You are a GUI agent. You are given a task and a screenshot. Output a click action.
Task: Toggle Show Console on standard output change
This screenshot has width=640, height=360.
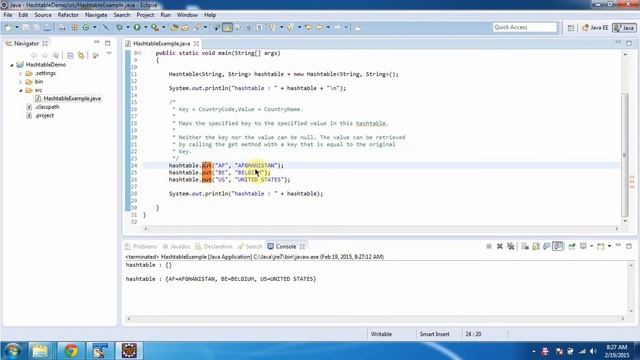pos(547,246)
